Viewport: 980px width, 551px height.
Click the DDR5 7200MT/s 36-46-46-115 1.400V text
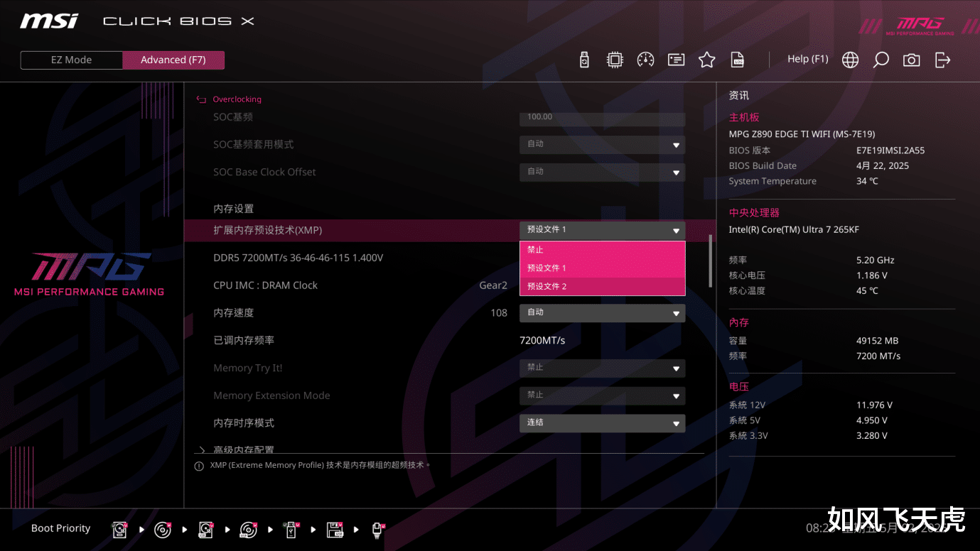(298, 258)
